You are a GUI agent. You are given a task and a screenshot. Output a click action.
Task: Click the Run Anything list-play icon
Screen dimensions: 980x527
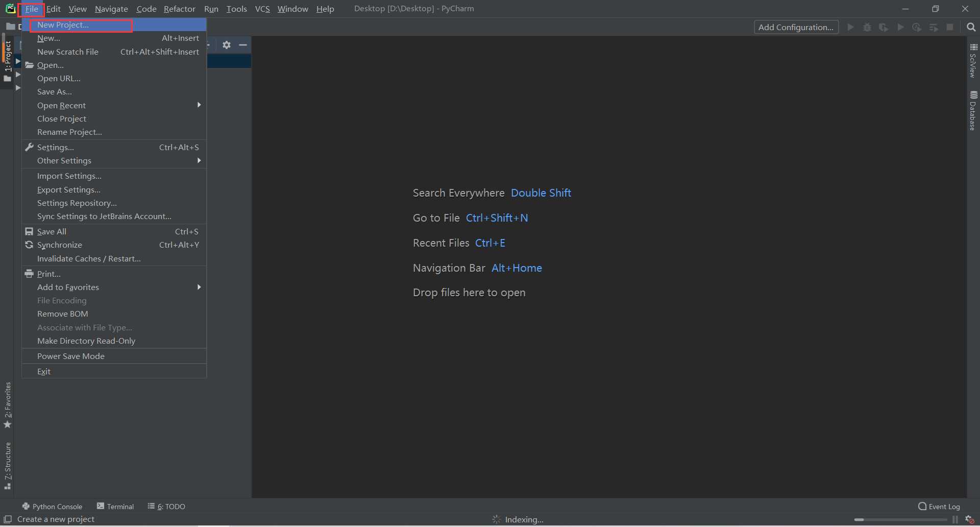pos(934,28)
